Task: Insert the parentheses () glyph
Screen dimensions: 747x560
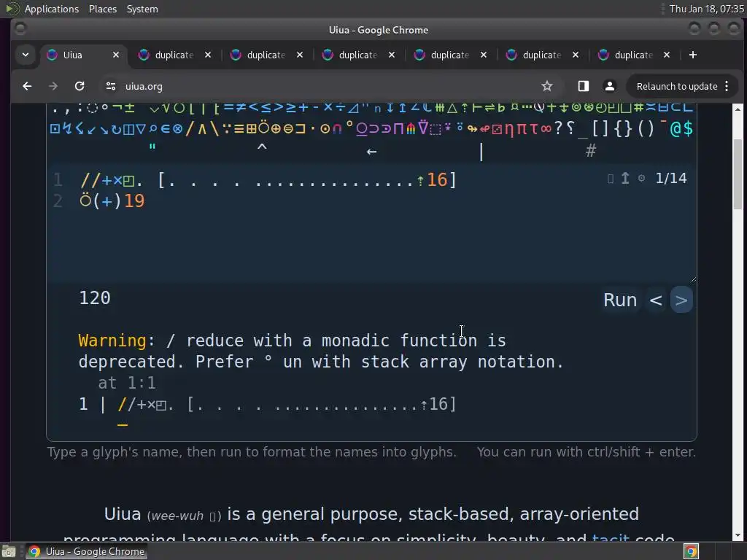Action: click(646, 129)
